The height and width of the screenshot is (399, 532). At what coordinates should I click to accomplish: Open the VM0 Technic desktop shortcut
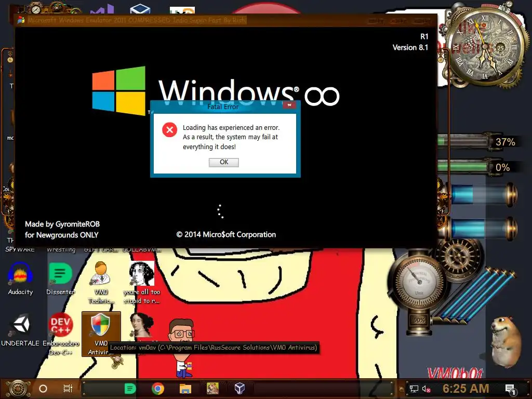point(101,283)
